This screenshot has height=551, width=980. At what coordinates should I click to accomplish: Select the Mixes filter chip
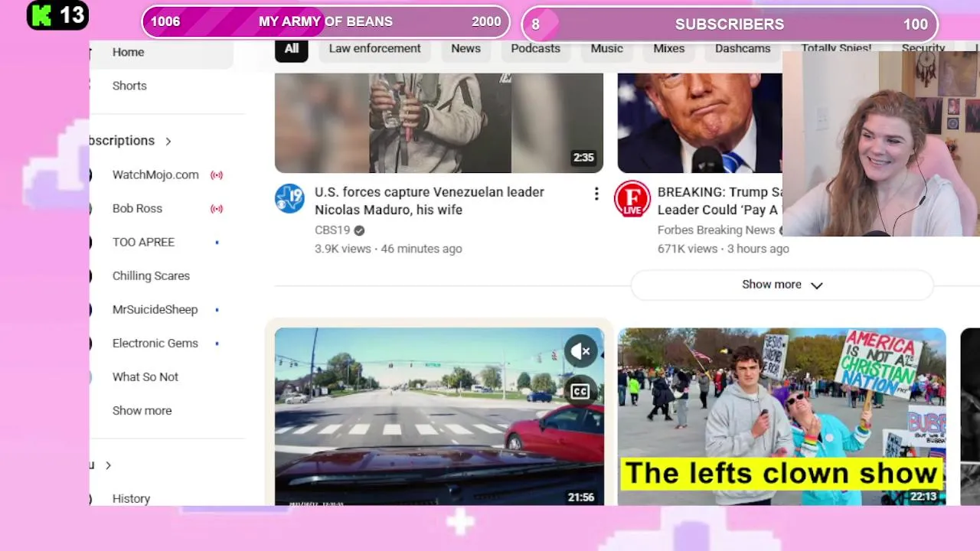[668, 49]
